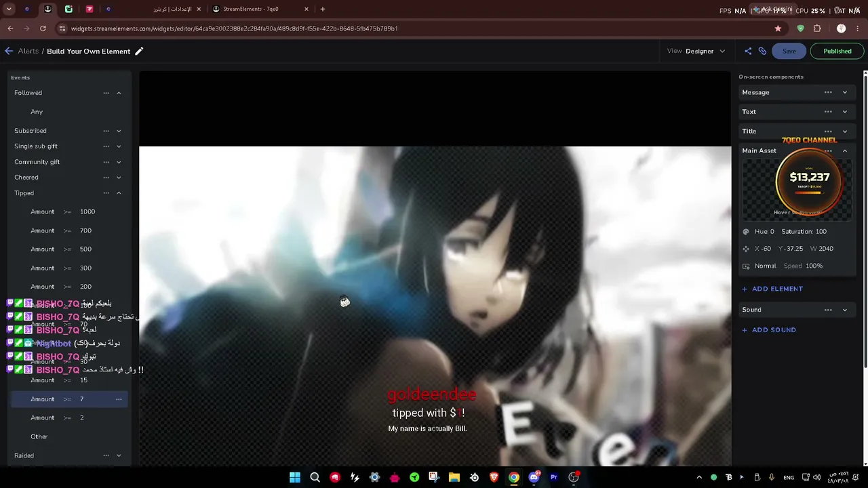Click the browser address bar URL
The height and width of the screenshot is (488, 868).
[234, 28]
